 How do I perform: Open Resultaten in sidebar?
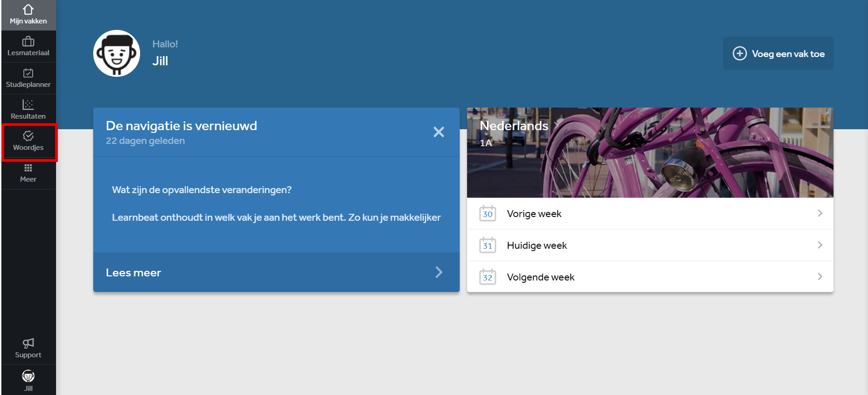(28, 110)
